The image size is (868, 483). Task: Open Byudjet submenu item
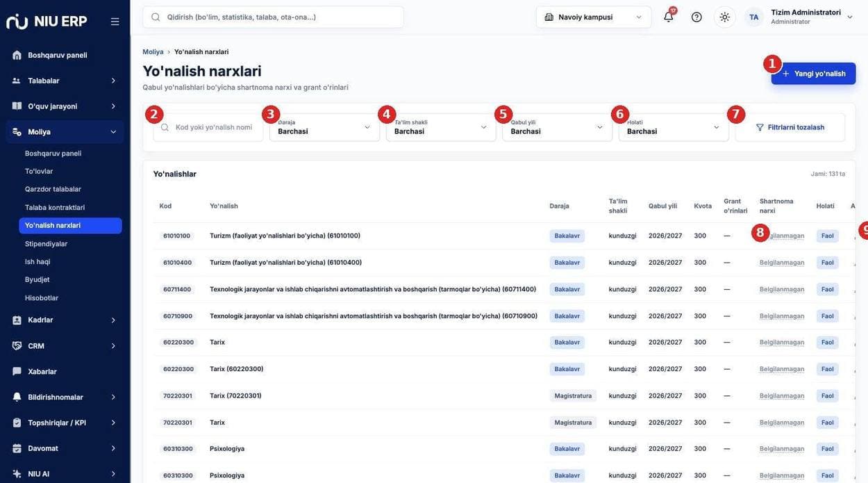37,280
